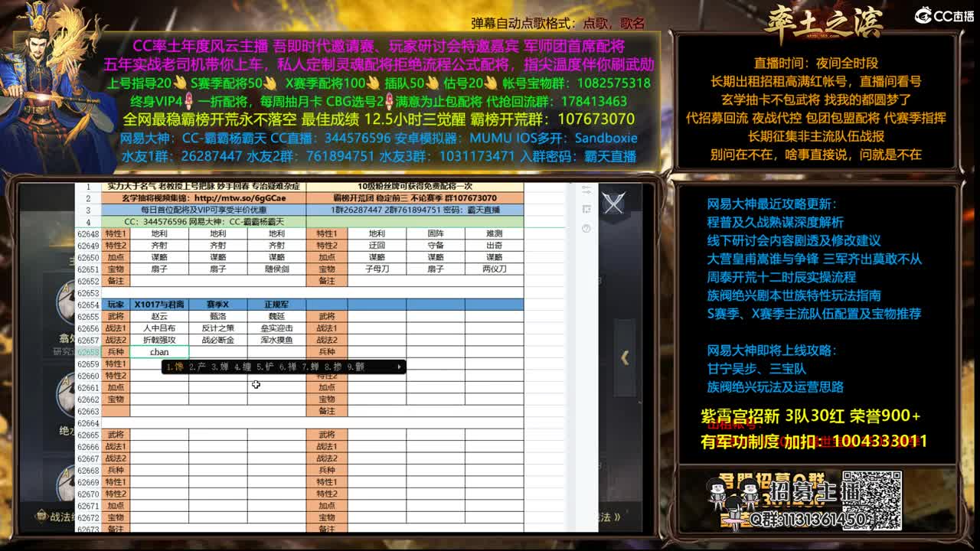Click the header cell "正规军"

276,305
